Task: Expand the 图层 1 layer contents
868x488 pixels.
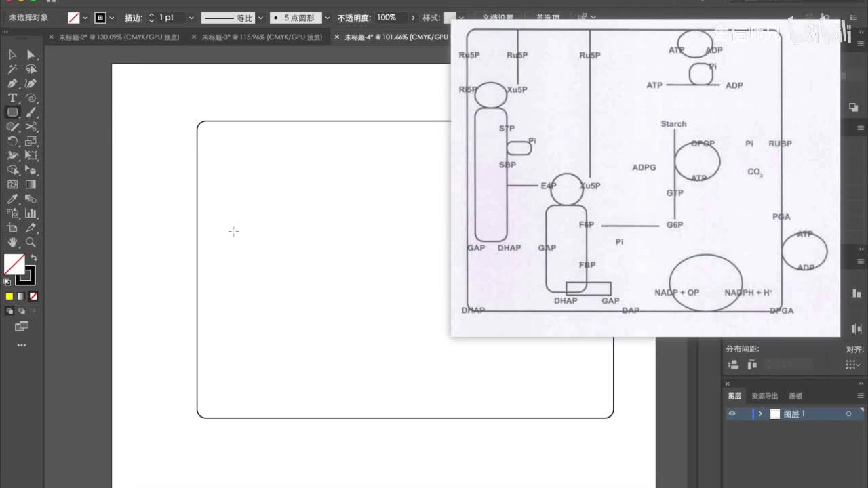Action: coord(761,414)
